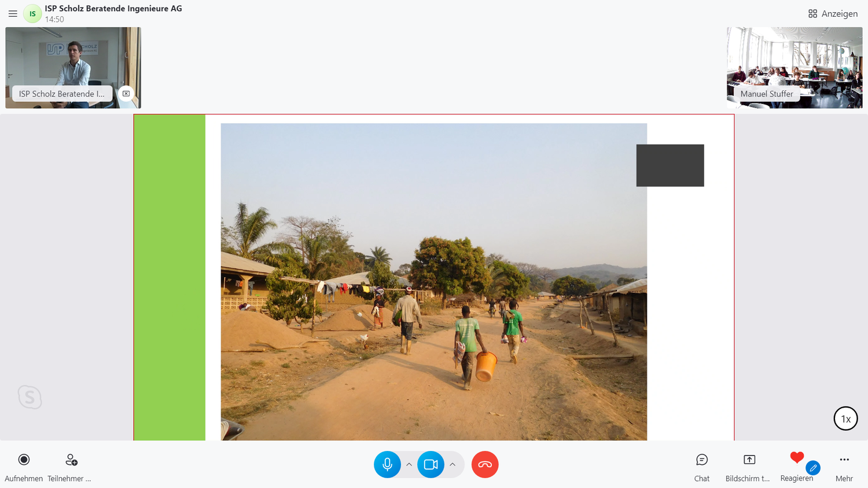Click the icon beside the ISP Scholz name tag
Screen dimensions: 868x488
coord(126,94)
